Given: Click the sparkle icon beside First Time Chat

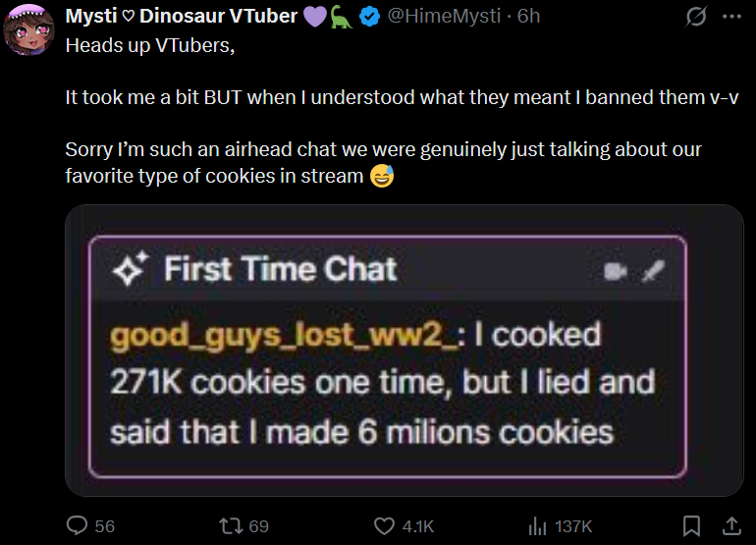Looking at the screenshot, I should [x=132, y=269].
